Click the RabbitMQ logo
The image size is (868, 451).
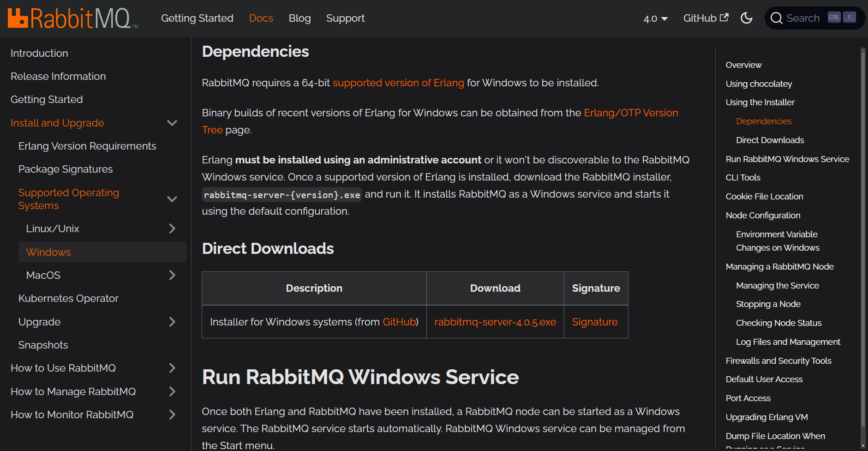click(73, 18)
